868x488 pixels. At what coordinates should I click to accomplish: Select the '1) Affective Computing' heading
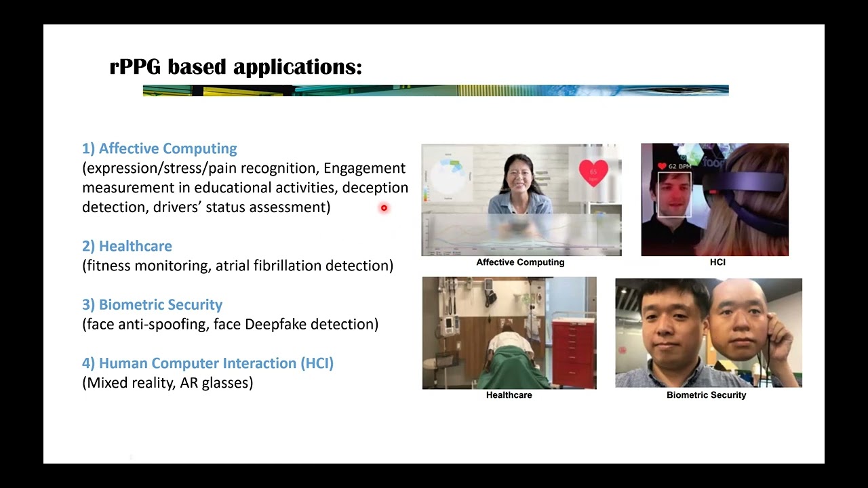159,148
